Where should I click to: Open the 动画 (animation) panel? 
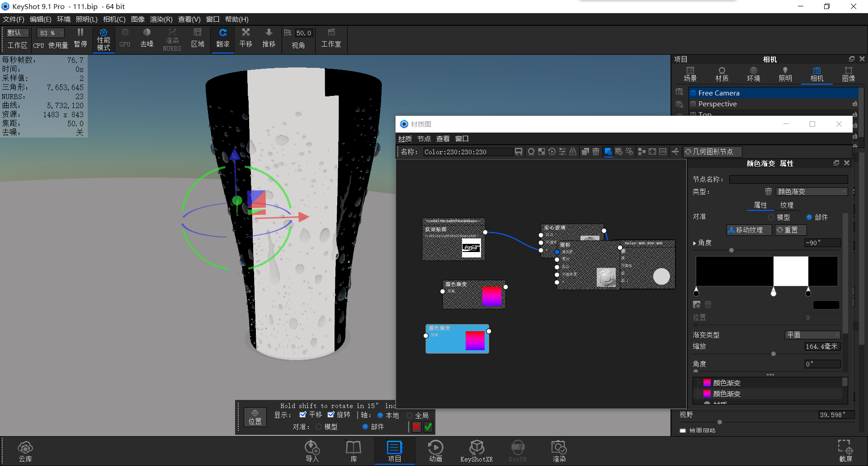click(x=435, y=450)
